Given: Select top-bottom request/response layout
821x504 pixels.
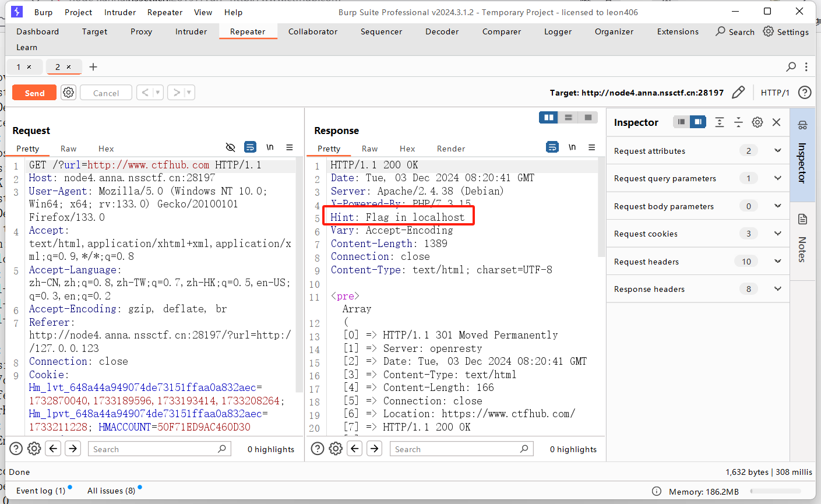Looking at the screenshot, I should [x=569, y=118].
